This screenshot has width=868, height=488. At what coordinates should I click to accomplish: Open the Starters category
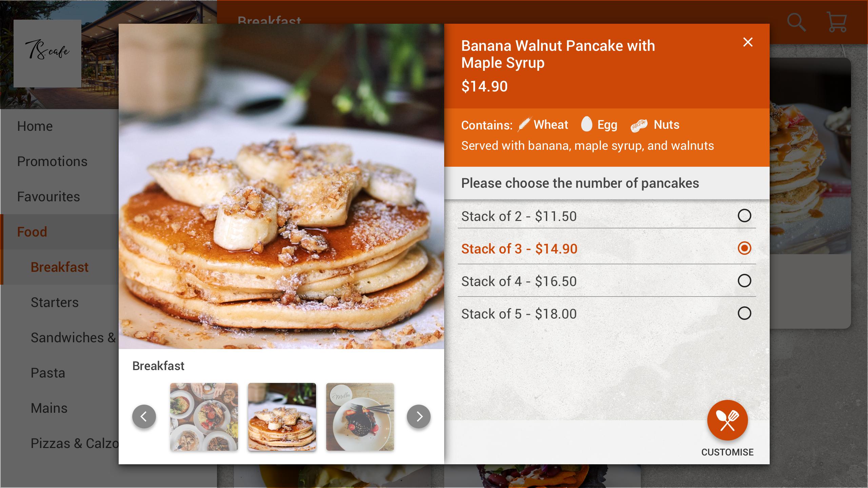coord(55,302)
